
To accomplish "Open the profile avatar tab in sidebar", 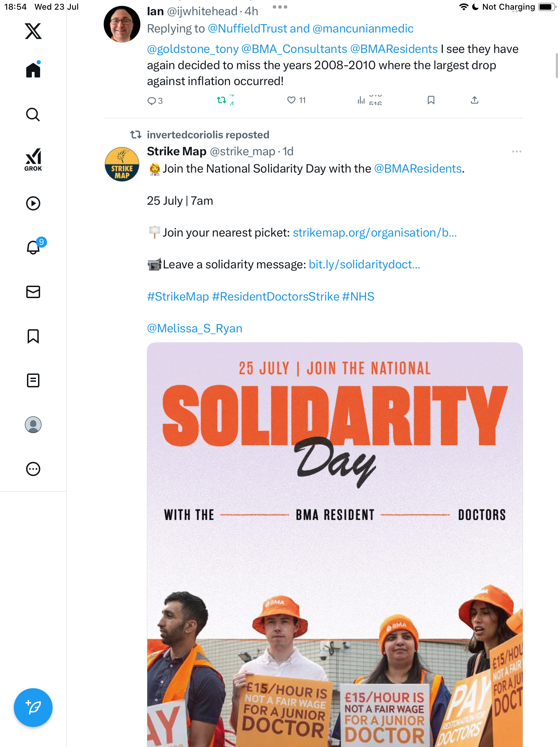I will (x=33, y=425).
